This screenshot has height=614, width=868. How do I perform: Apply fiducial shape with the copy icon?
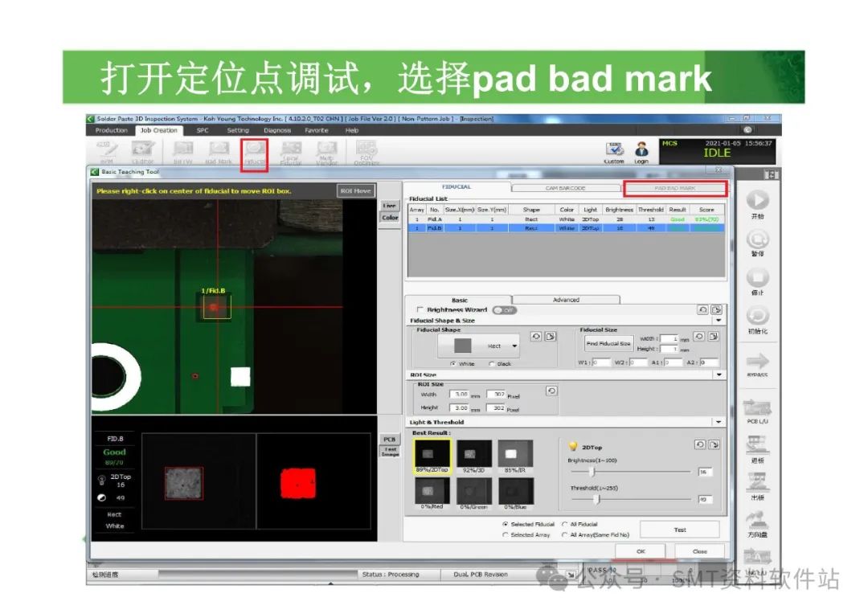tap(551, 337)
